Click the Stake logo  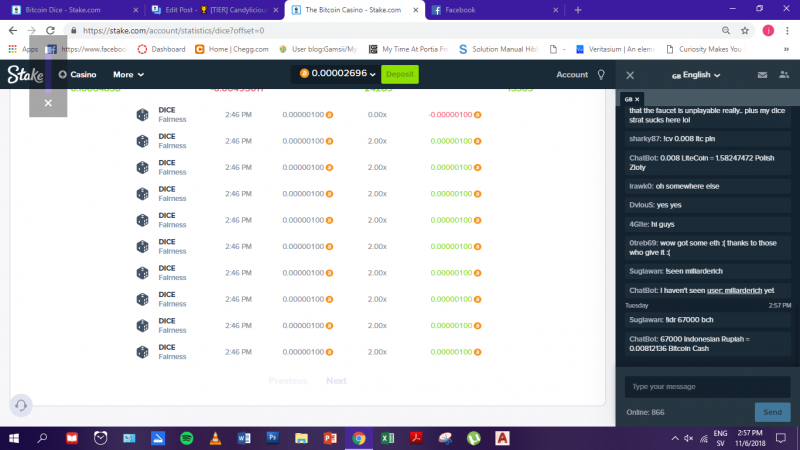(25, 74)
